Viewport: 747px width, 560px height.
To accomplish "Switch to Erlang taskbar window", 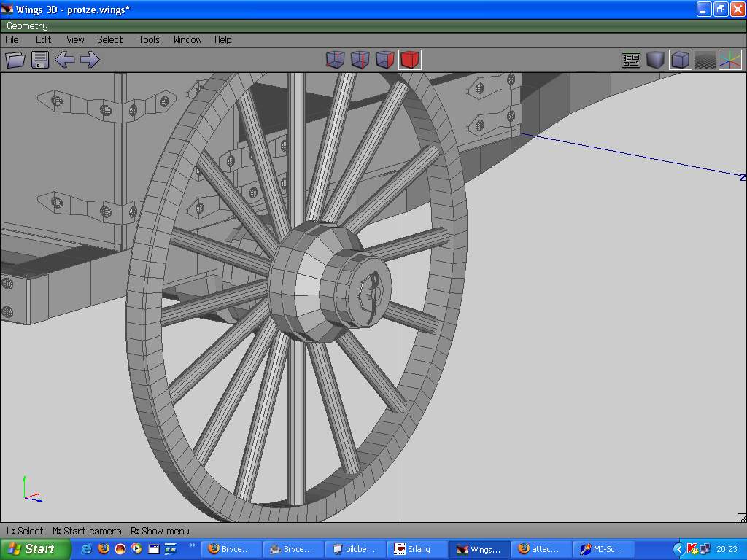I will [x=417, y=549].
